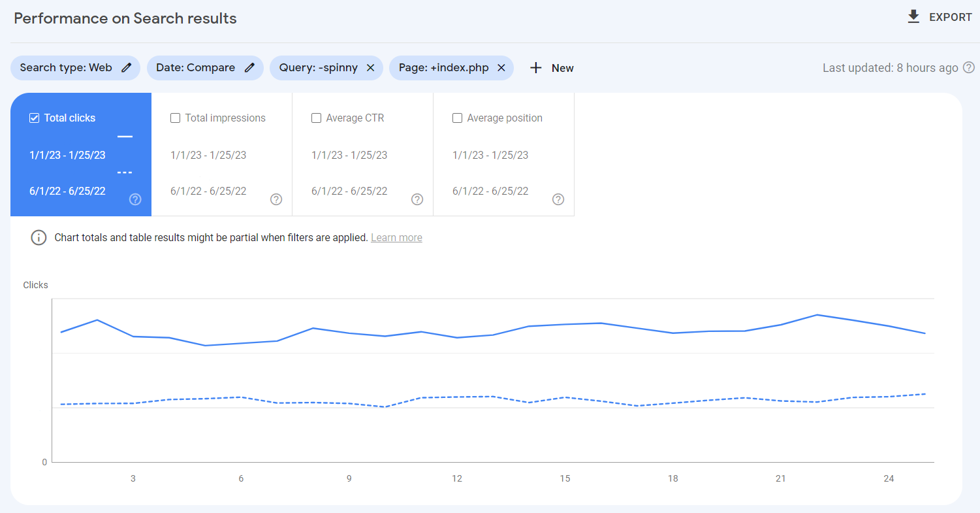Enable the Average CTR checkbox
Image resolution: width=980 pixels, height=513 pixels.
pos(316,118)
